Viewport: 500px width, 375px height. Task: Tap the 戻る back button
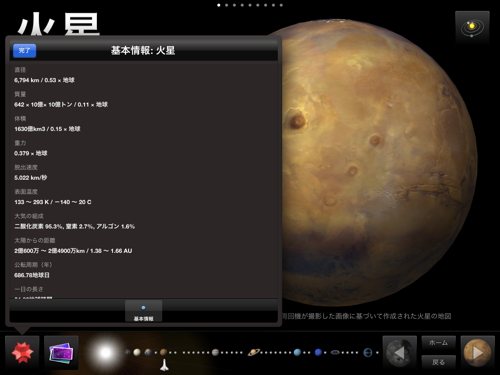438,362
